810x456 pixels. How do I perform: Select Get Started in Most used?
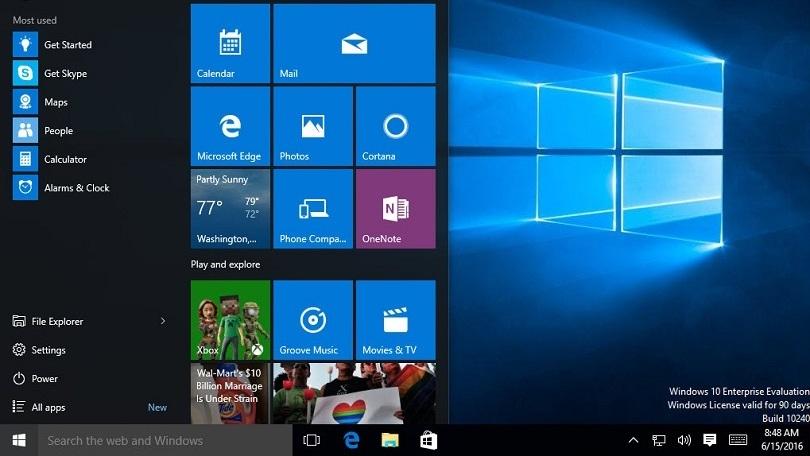67,45
